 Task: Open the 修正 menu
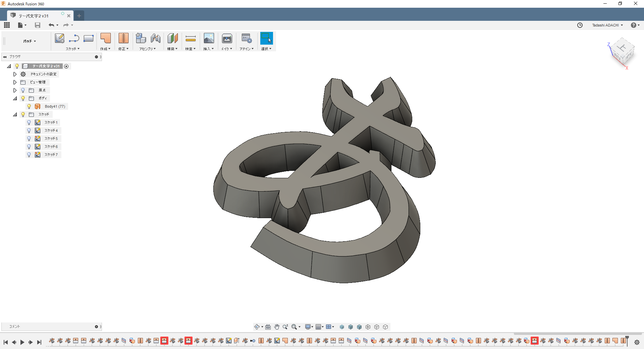tap(123, 49)
